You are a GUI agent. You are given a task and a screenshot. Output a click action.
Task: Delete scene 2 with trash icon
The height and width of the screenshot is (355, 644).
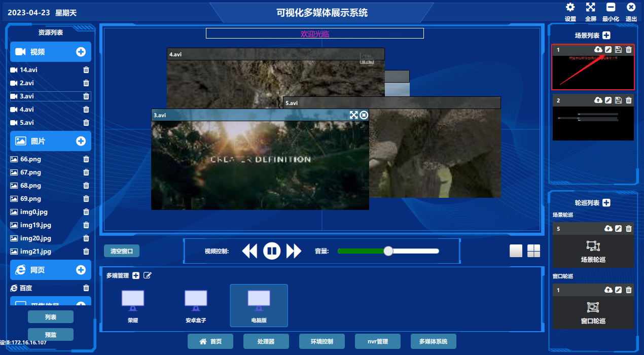(629, 100)
